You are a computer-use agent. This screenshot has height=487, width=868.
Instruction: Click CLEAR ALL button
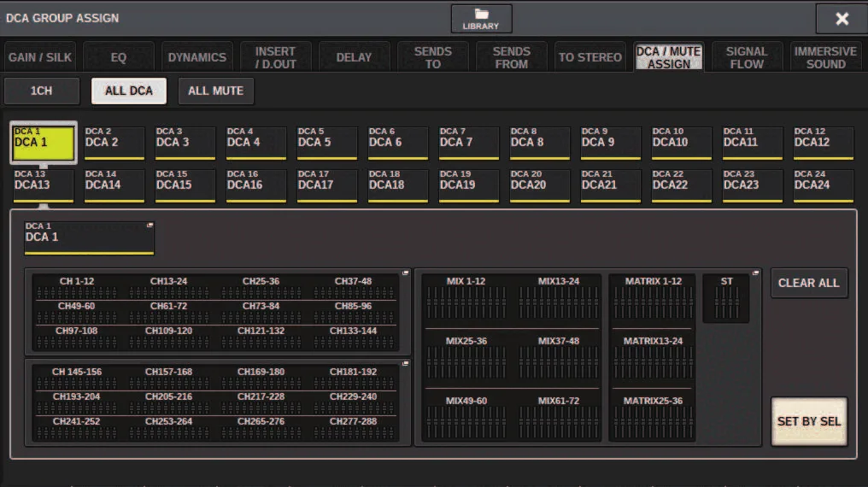coord(809,283)
